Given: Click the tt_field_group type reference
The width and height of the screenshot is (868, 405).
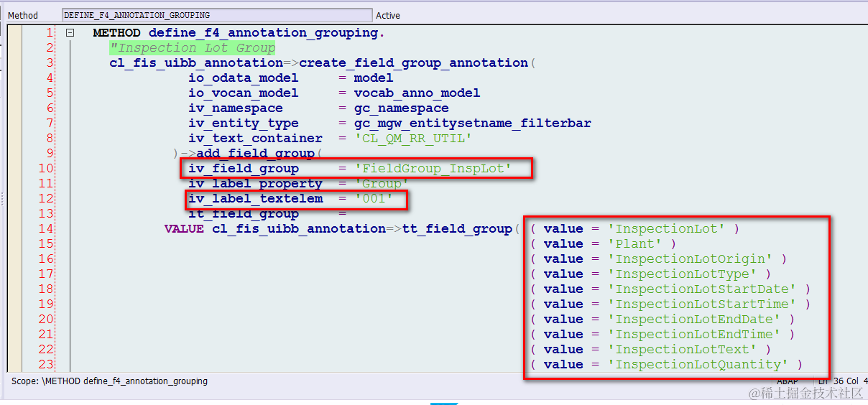Looking at the screenshot, I should point(456,229).
